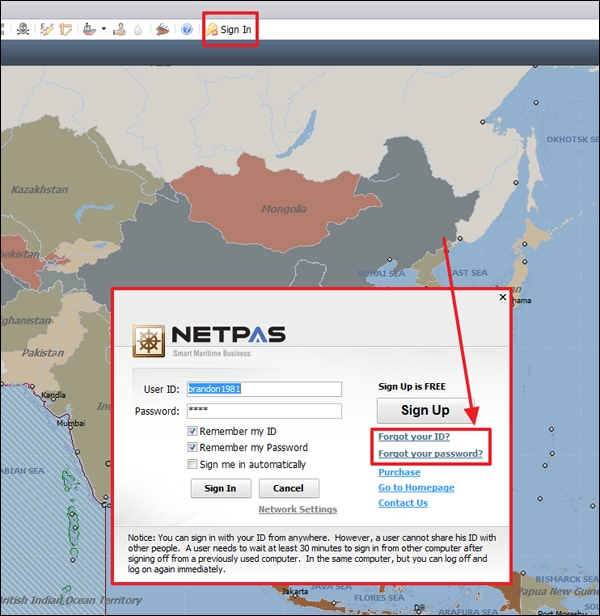600x616 pixels.
Task: Click the Sign Up button
Action: coord(426,411)
